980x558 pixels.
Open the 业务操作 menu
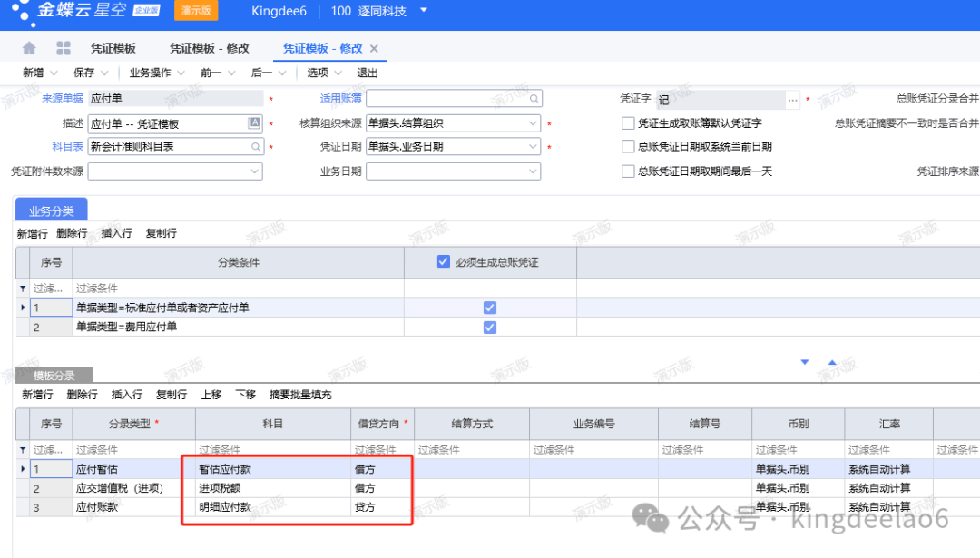point(156,73)
